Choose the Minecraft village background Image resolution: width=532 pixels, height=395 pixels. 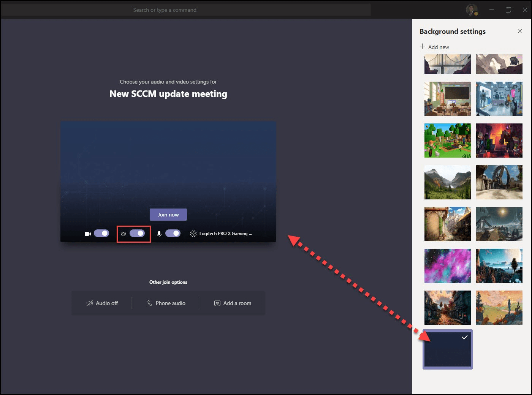click(x=447, y=140)
